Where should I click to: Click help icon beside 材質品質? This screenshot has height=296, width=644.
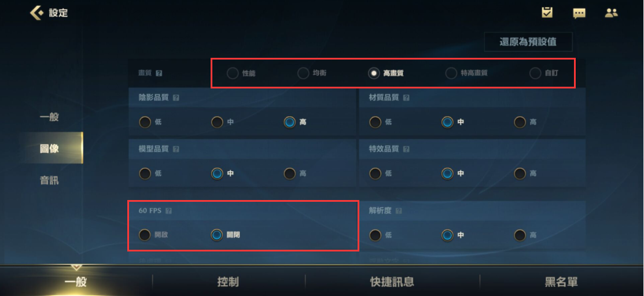tap(406, 98)
